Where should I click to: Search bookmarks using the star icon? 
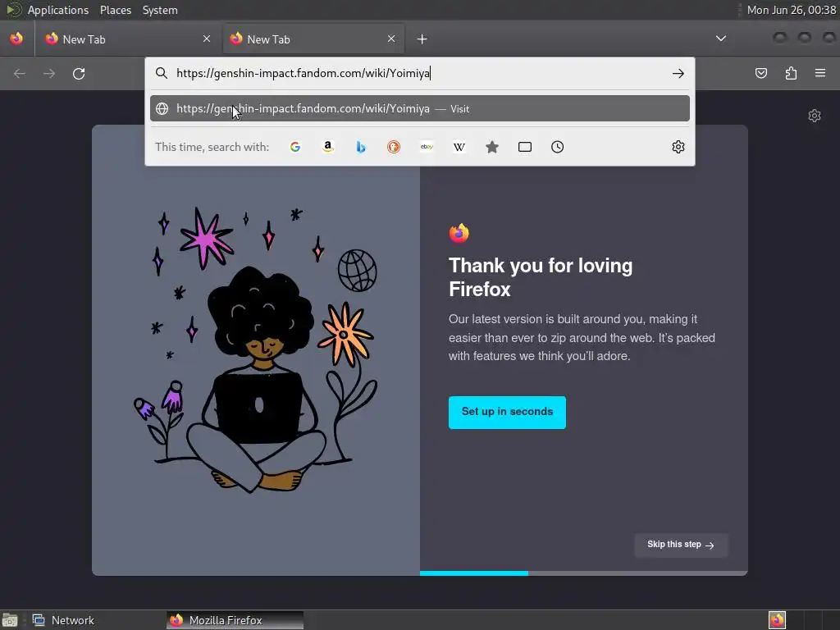[492, 147]
